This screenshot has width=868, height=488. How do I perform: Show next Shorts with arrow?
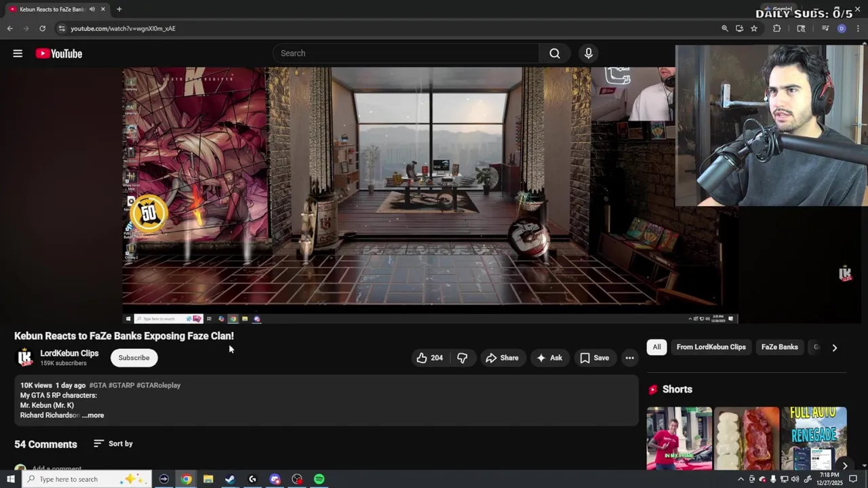pyautogui.click(x=844, y=466)
